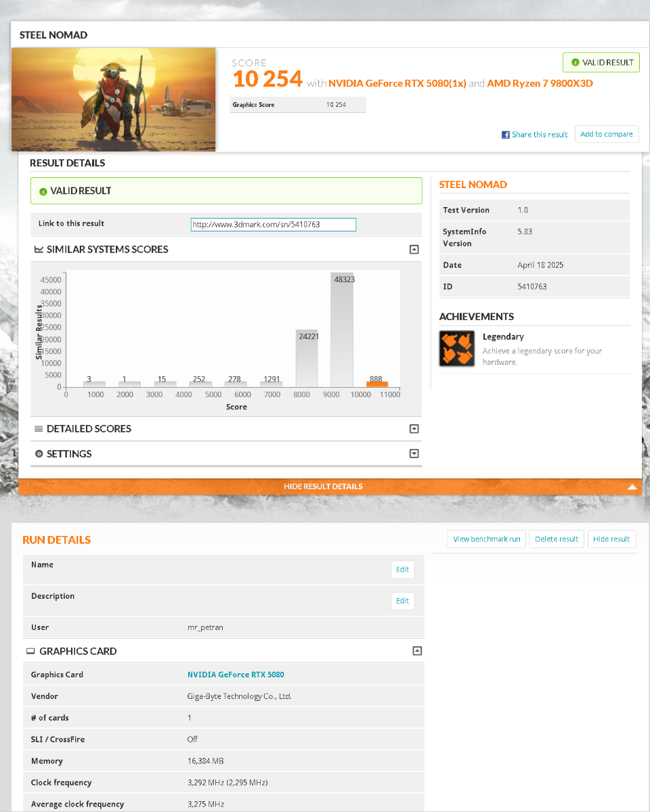Click the SLI / CrossFire Off value
The width and height of the screenshot is (650, 812).
click(192, 740)
